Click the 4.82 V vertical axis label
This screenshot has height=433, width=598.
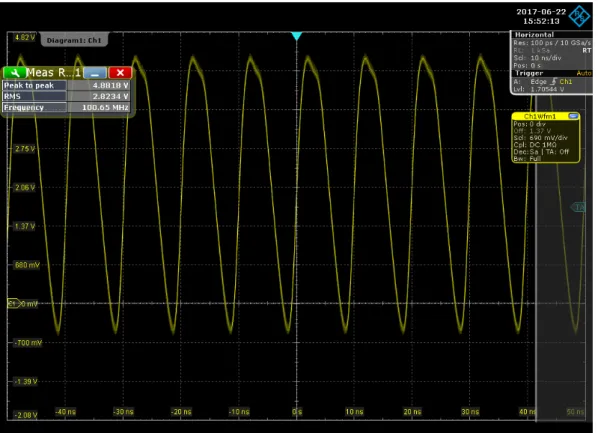click(x=24, y=37)
